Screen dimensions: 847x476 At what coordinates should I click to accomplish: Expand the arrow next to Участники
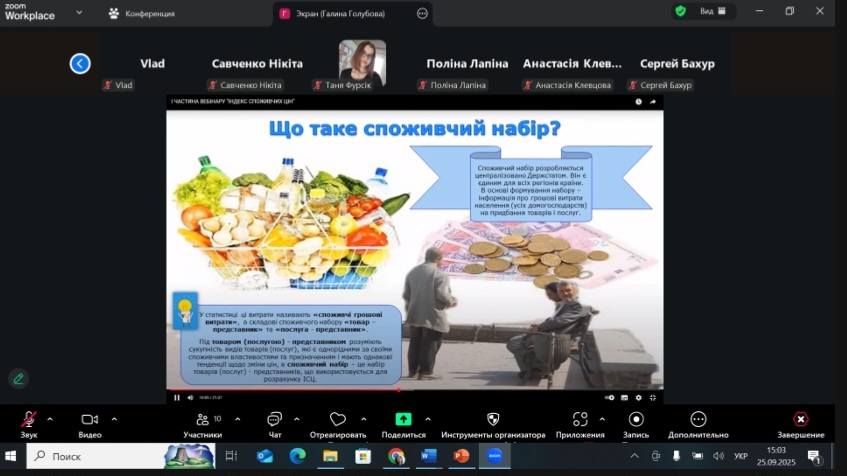pyautogui.click(x=231, y=419)
